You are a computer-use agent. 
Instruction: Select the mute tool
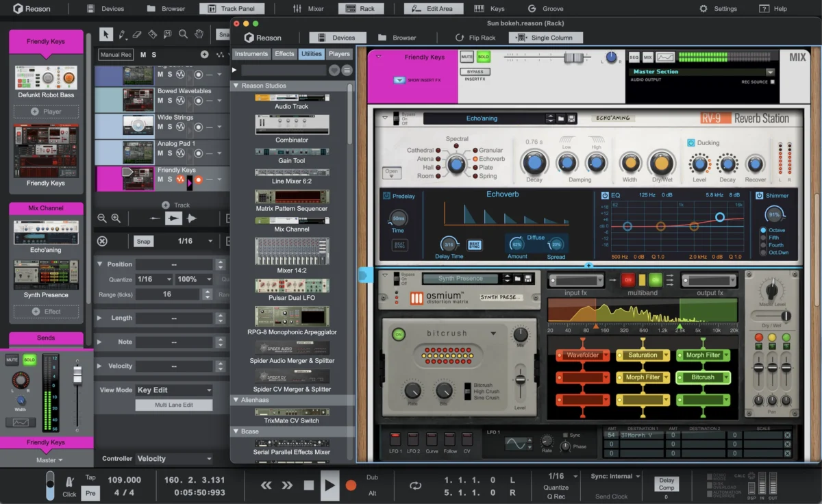167,34
